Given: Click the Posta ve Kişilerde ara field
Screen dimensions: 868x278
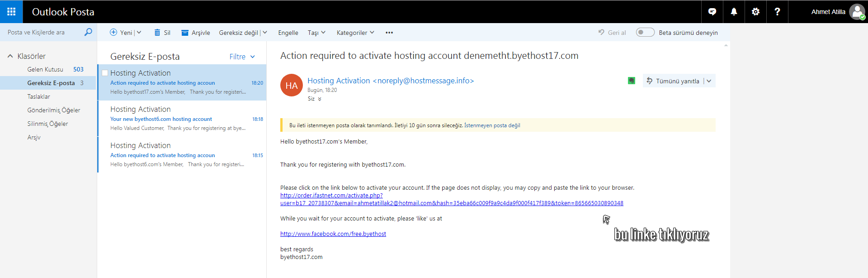Looking at the screenshot, I should (x=43, y=32).
